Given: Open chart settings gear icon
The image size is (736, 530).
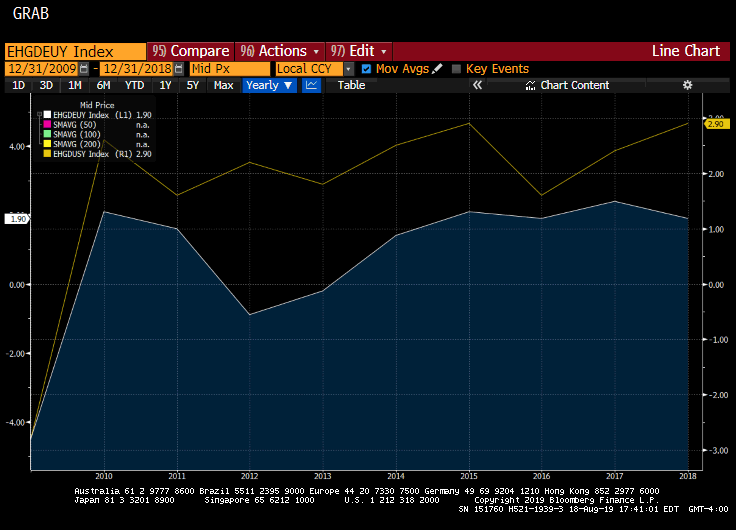Looking at the screenshot, I should (x=687, y=85).
